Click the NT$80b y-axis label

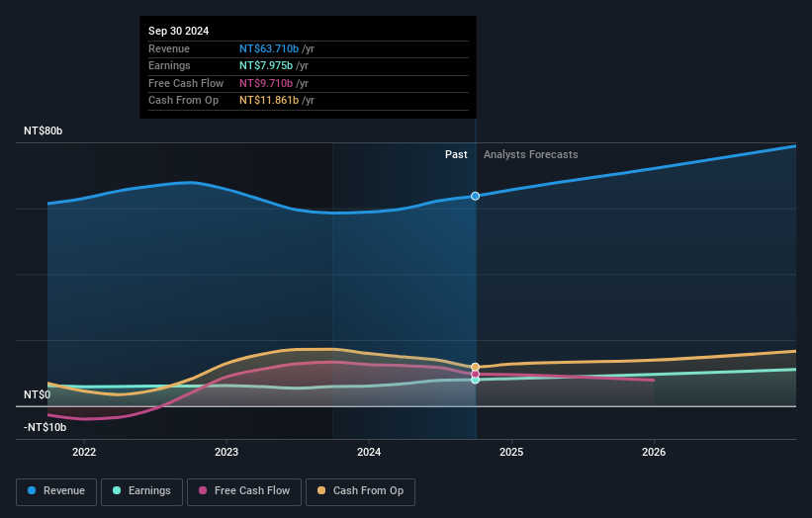(43, 130)
